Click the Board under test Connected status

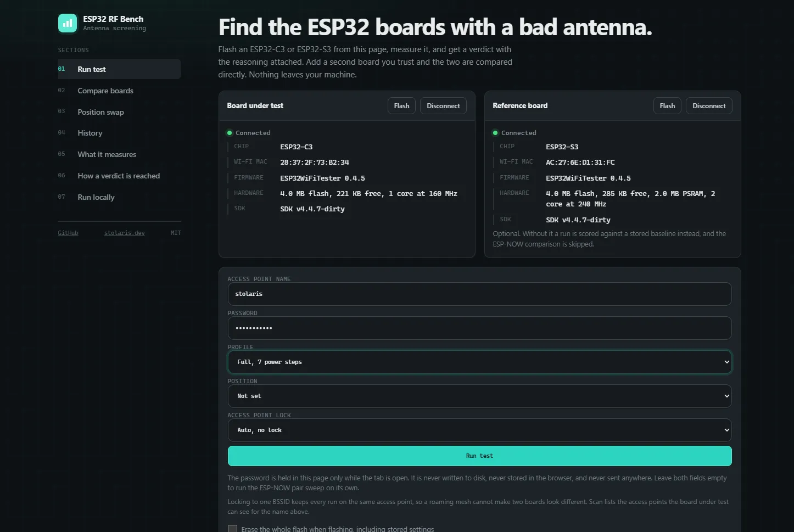[x=248, y=133]
